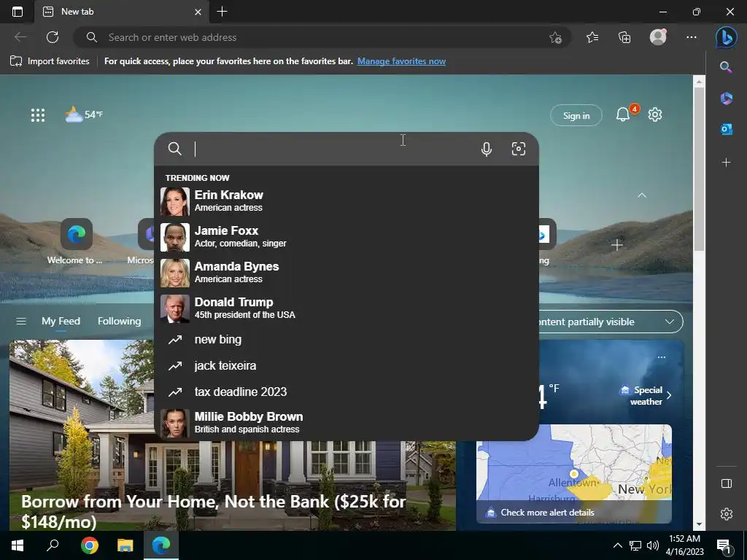This screenshot has width=747, height=560.
Task: Select Erin Krakow trending suggestion
Action: [347, 201]
